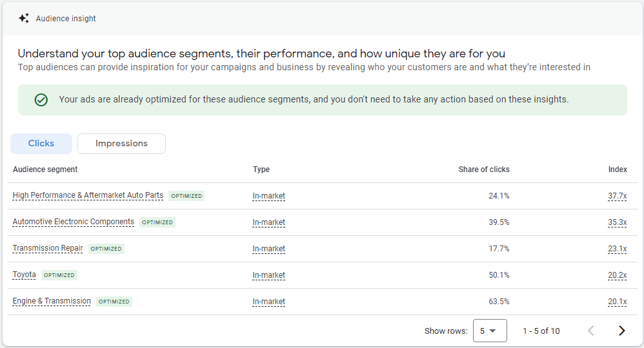The width and height of the screenshot is (644, 348).
Task: Click the Toyota audience segment
Action: [25, 275]
